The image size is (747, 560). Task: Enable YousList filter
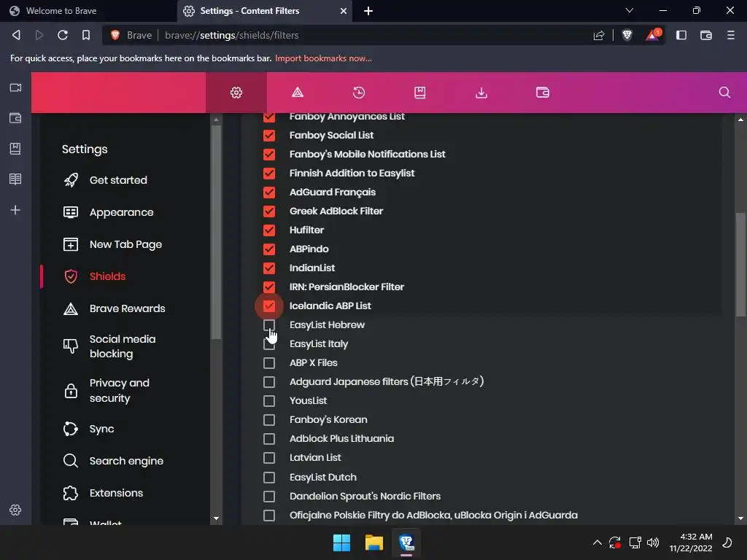pyautogui.click(x=269, y=401)
